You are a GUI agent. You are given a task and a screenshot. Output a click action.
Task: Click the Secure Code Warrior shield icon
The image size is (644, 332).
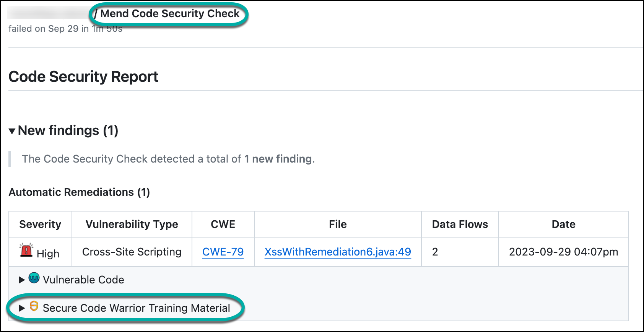pos(34,306)
